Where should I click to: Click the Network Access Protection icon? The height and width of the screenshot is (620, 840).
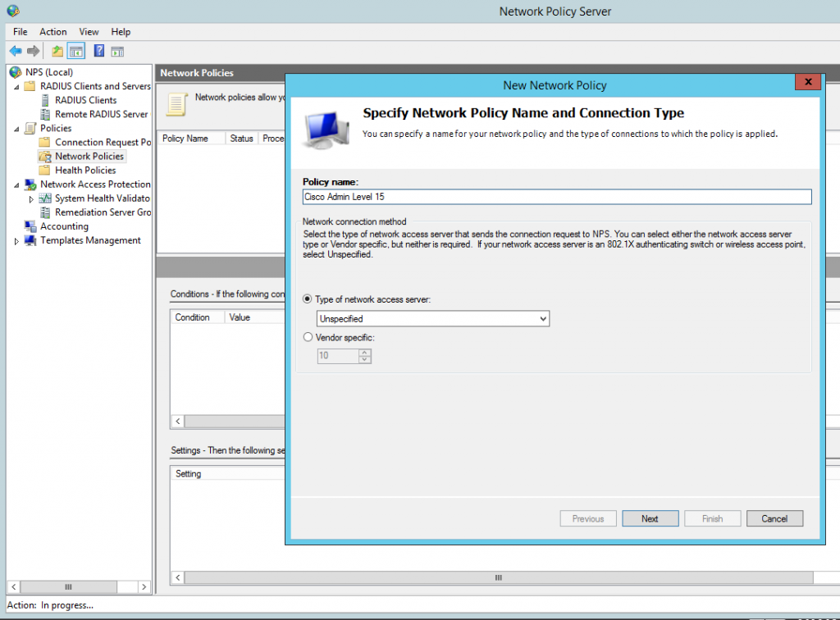click(30, 184)
